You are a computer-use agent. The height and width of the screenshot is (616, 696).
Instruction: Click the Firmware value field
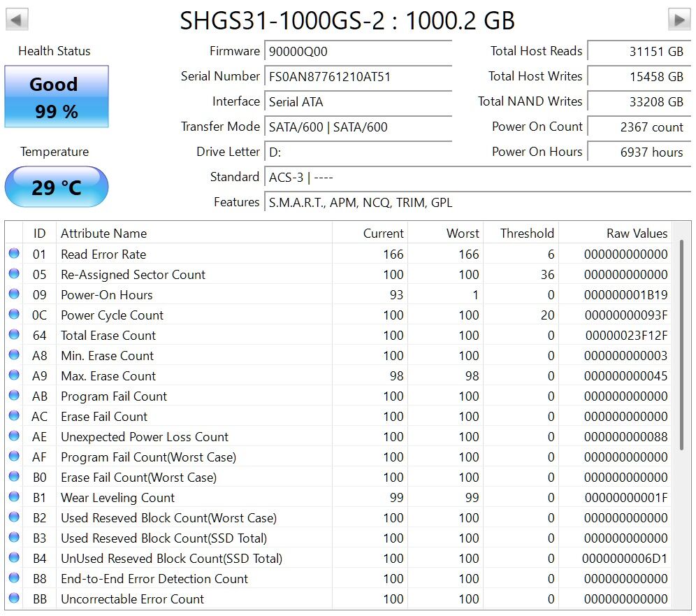(x=357, y=52)
